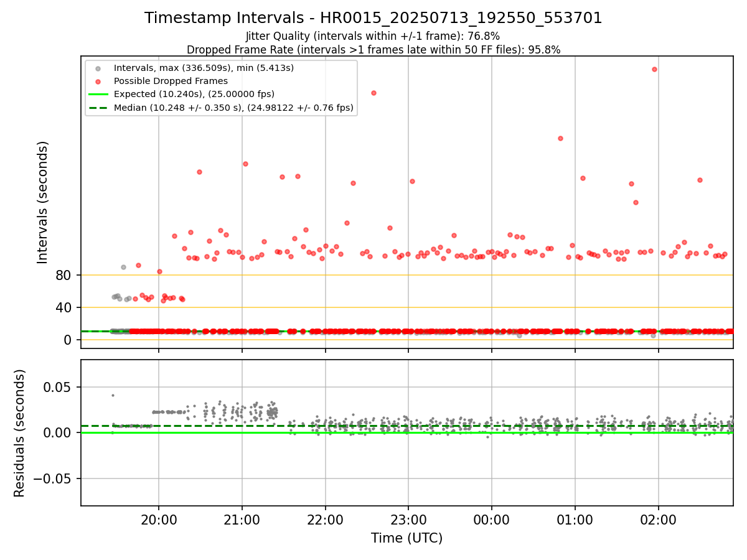Click legend entry 'Intervals, max (336.509s), min (5.413s)'
This screenshot has width=747, height=560.
(x=204, y=68)
